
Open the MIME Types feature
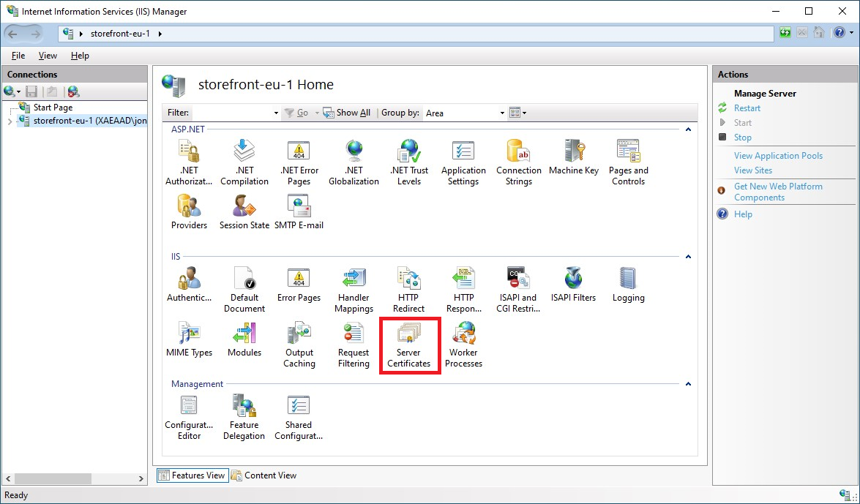click(x=190, y=339)
